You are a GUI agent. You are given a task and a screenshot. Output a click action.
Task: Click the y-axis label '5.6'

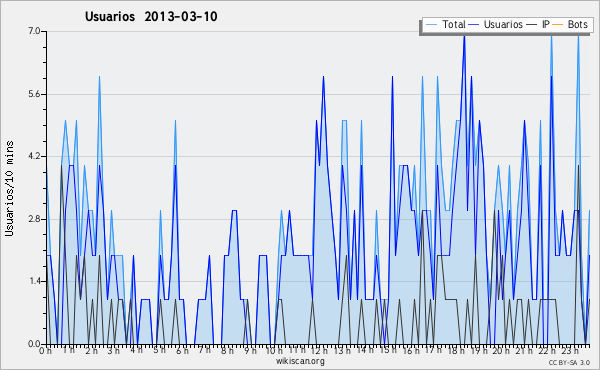point(34,94)
